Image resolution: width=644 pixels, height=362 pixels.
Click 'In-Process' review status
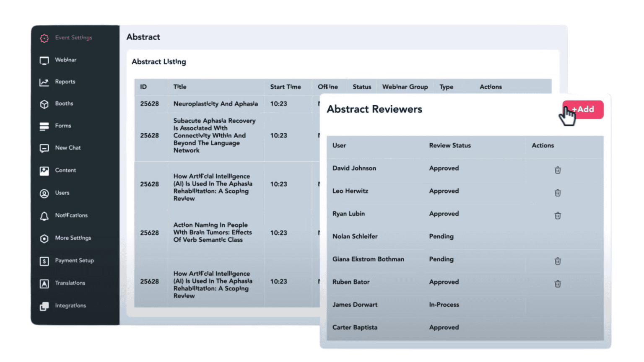click(x=444, y=305)
